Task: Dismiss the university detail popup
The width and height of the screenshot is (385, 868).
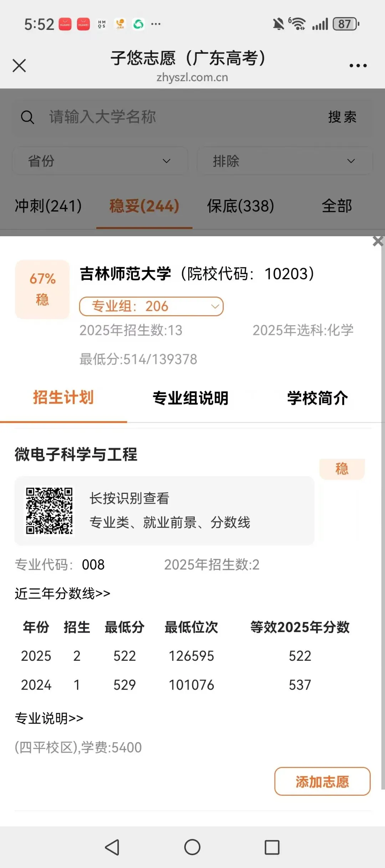Action: (x=378, y=241)
